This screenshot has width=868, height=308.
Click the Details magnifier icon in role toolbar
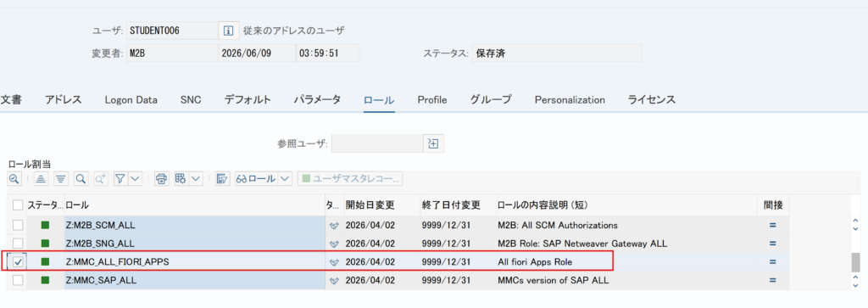coord(14,178)
